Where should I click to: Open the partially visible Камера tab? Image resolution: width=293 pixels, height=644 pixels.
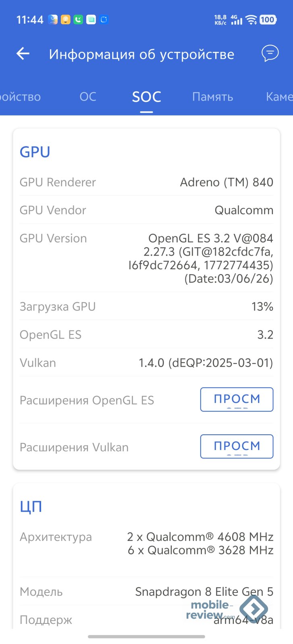click(279, 97)
